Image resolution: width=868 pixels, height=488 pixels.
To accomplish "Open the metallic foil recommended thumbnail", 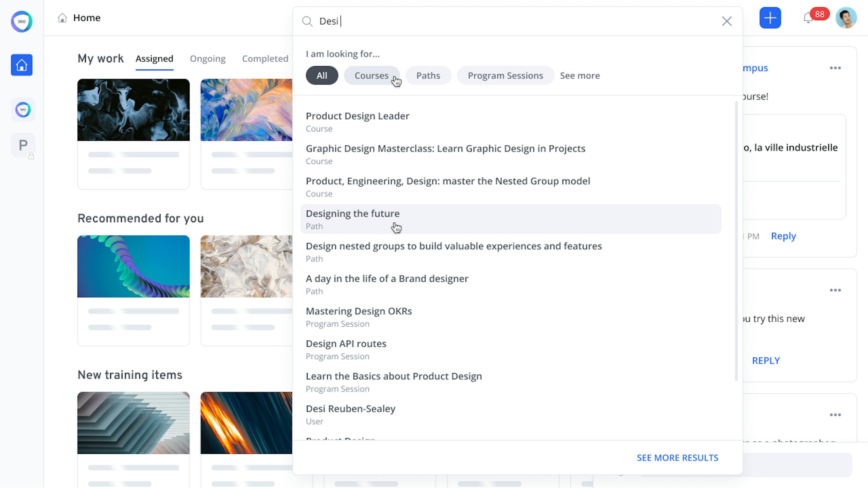I will click(246, 266).
